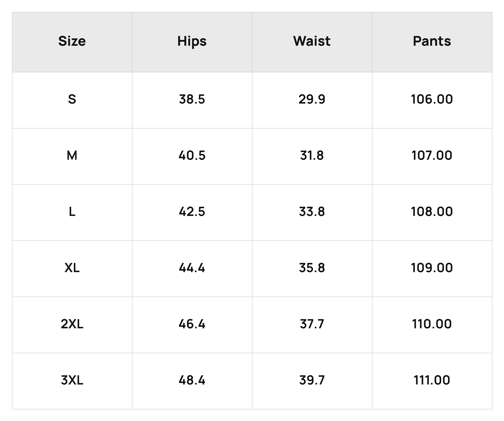Click waist value 31.8

[x=312, y=155]
